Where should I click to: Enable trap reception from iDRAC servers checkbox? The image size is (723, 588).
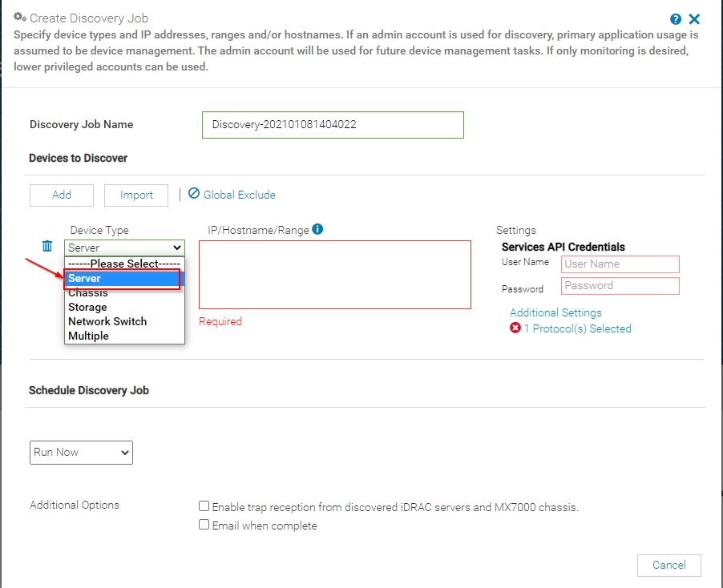pyautogui.click(x=204, y=506)
